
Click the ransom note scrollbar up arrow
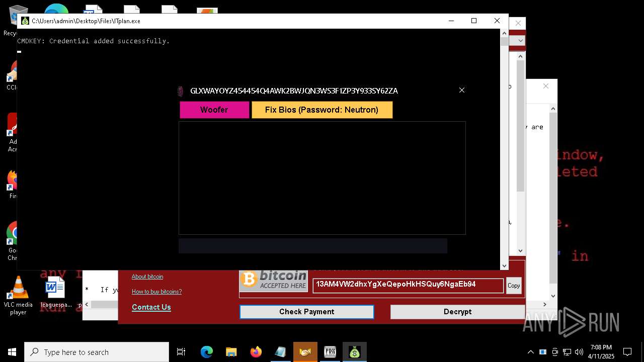point(553,109)
